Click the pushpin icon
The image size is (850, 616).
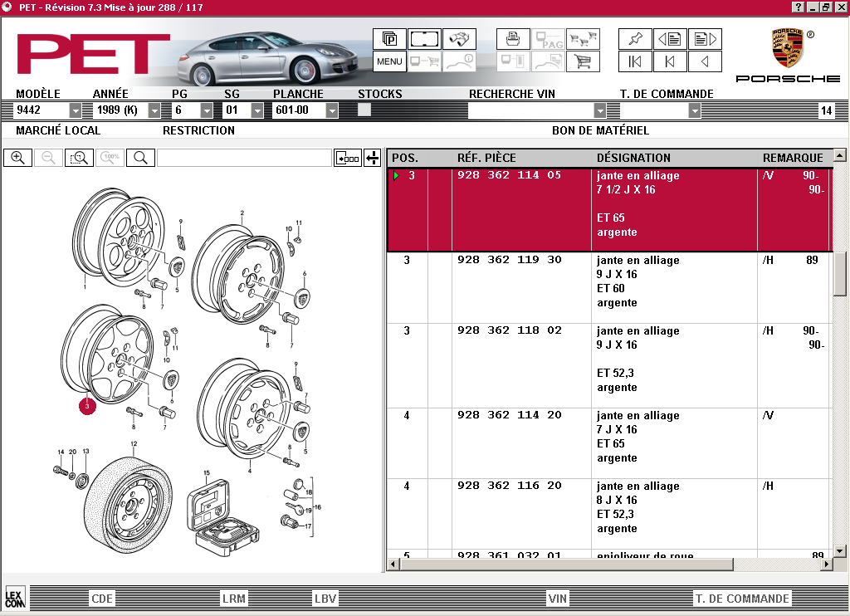635,39
